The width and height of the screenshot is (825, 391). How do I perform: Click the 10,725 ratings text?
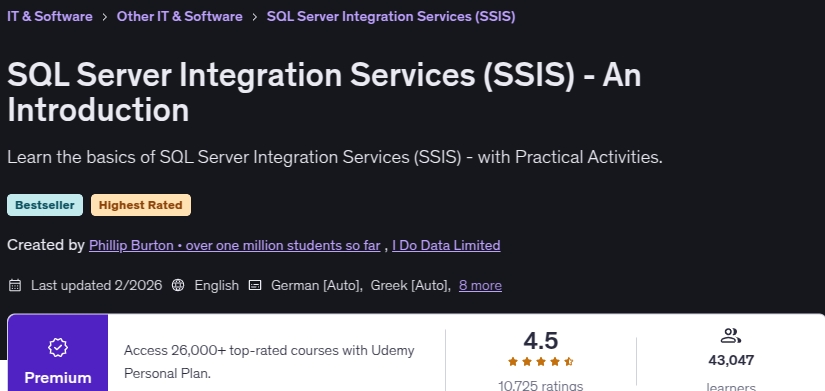point(540,386)
